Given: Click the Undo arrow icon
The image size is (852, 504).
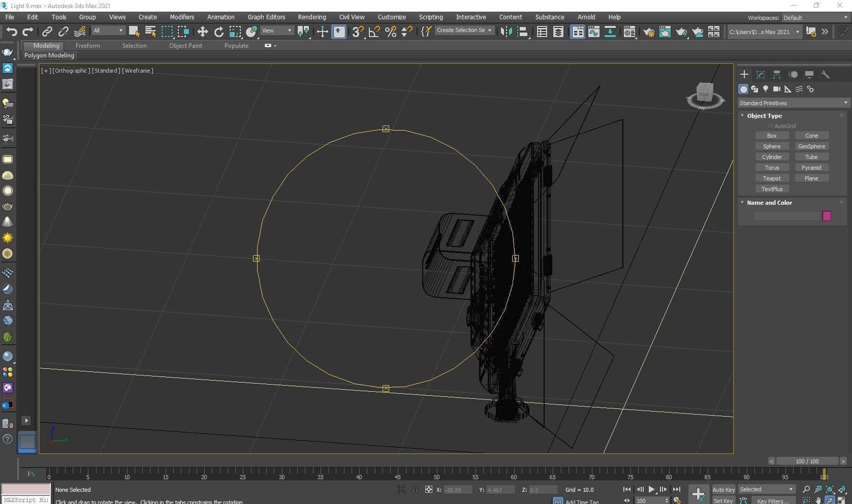Looking at the screenshot, I should click(11, 31).
